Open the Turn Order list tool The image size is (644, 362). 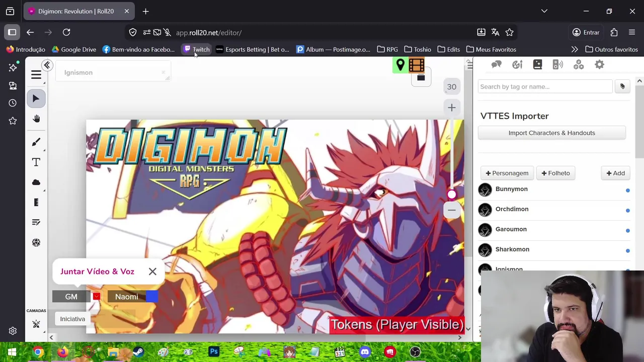tap(36, 222)
